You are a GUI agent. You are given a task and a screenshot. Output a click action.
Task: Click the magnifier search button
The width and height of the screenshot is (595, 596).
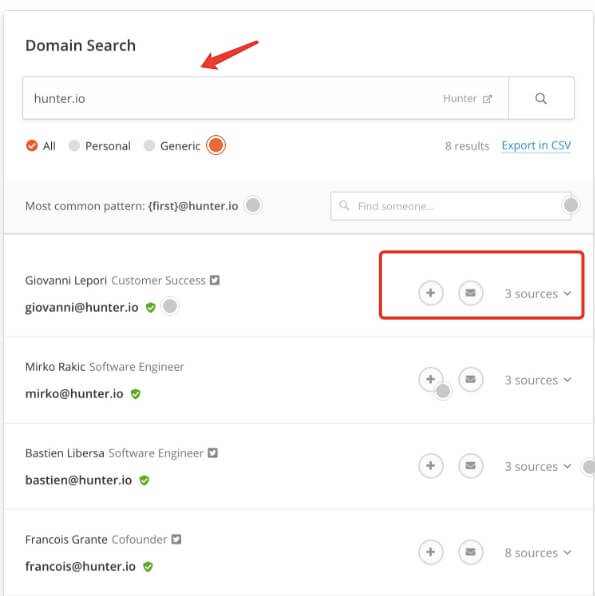click(x=541, y=98)
